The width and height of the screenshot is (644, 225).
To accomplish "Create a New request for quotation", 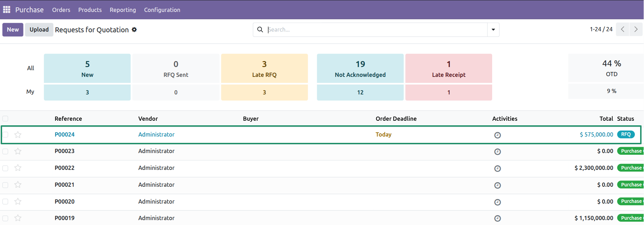I will click(13, 30).
